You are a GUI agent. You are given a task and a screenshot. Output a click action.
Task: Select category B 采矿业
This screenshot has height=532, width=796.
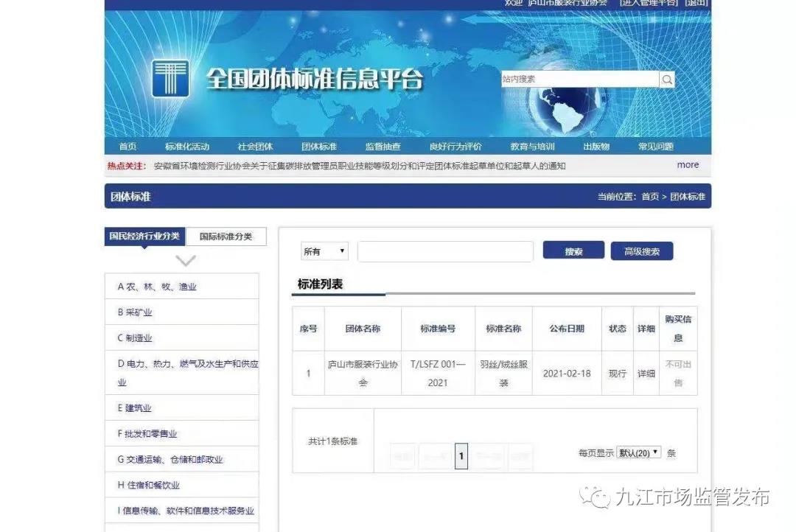point(182,312)
